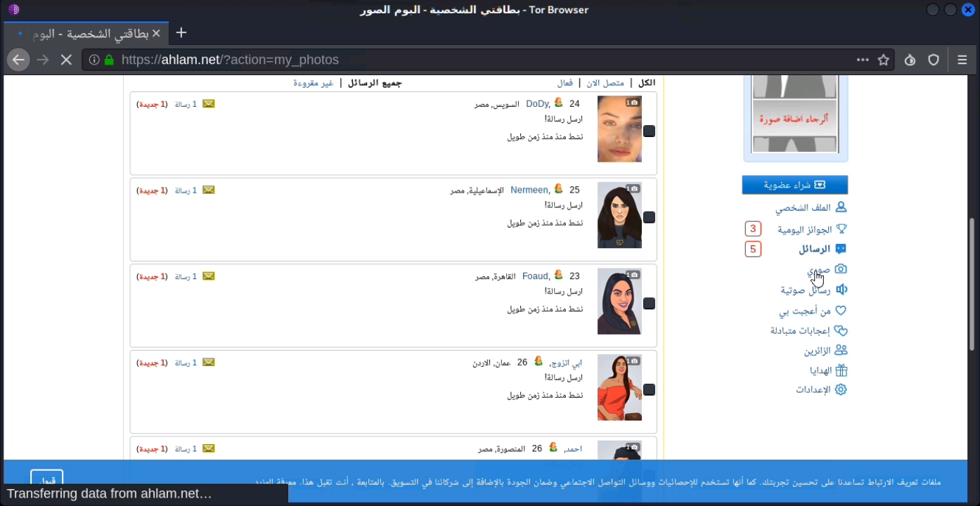Tick the checkbox next to DoDy's message
Screen dimensions: 980x506
coord(649,131)
